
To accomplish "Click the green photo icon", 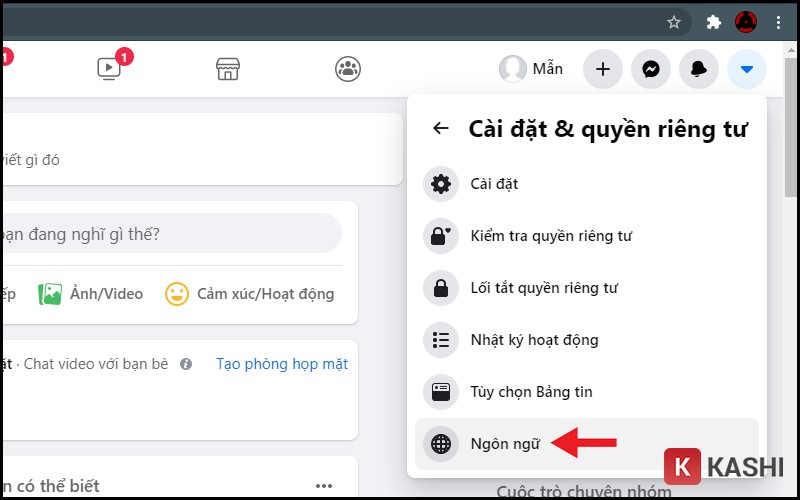I will click(x=50, y=294).
